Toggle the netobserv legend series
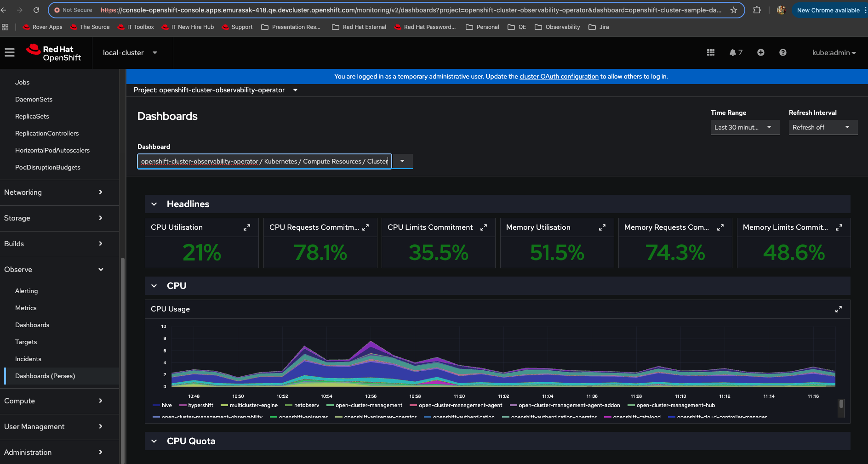Screen dimensions: 868x464 [306, 405]
